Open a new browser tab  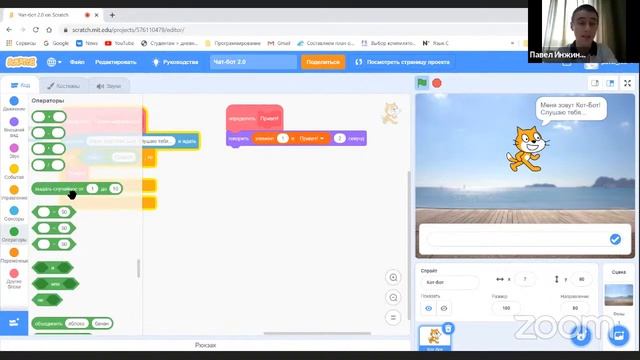pos(112,15)
